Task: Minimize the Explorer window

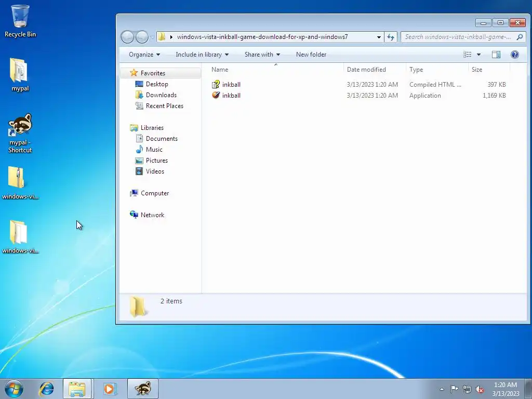Action: (x=484, y=23)
